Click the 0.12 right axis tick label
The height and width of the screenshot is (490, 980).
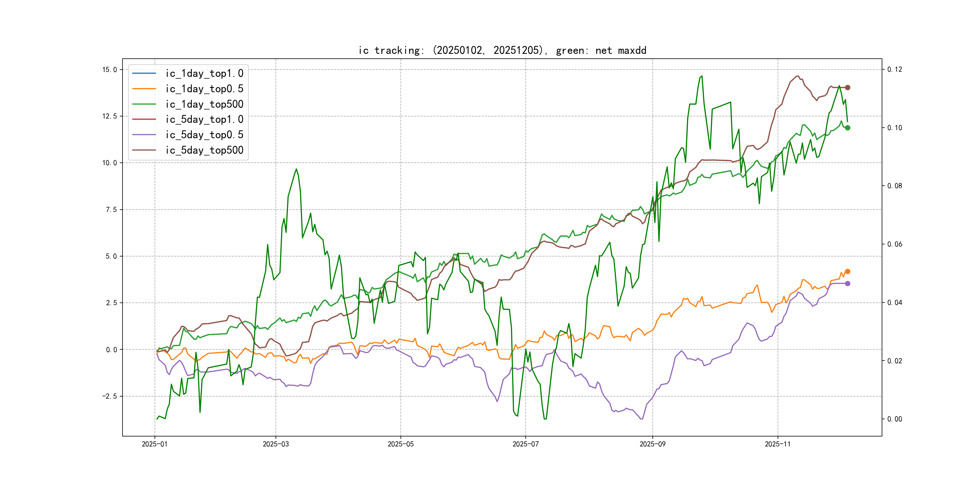click(894, 70)
